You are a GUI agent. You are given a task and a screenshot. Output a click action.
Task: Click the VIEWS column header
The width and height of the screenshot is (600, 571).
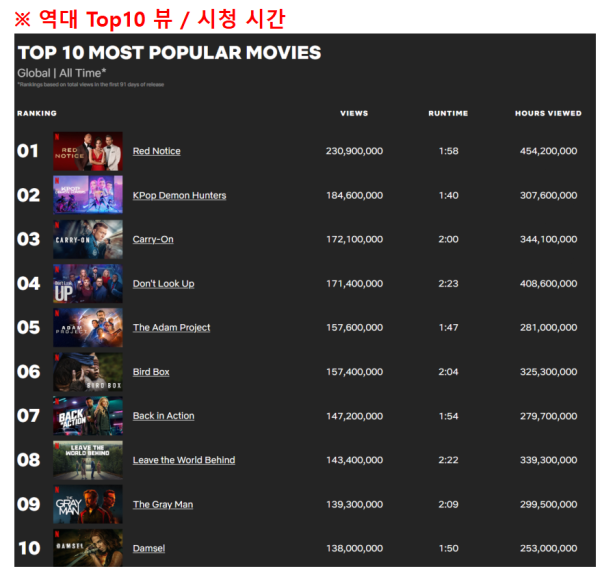coord(354,114)
